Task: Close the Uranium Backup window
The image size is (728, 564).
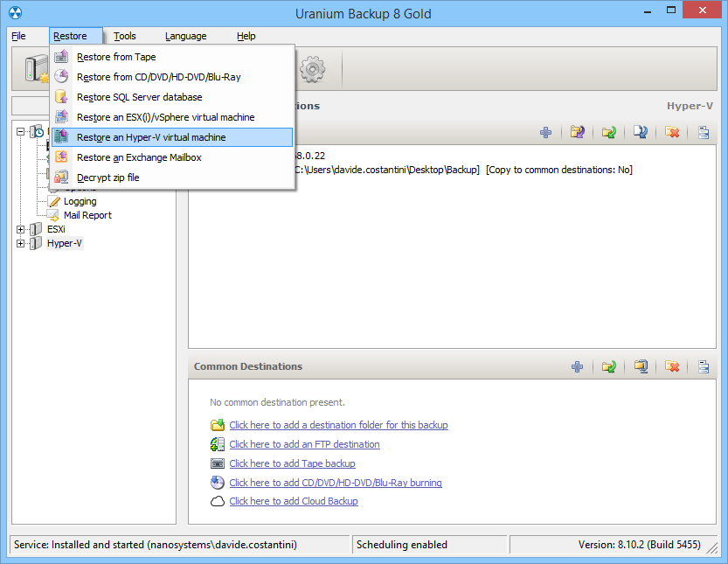Action: coord(702,10)
